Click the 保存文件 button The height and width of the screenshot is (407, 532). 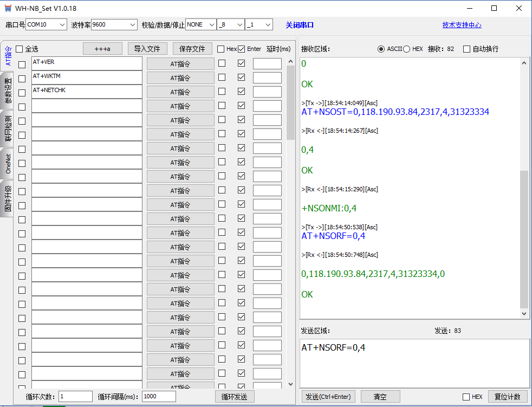pos(192,49)
